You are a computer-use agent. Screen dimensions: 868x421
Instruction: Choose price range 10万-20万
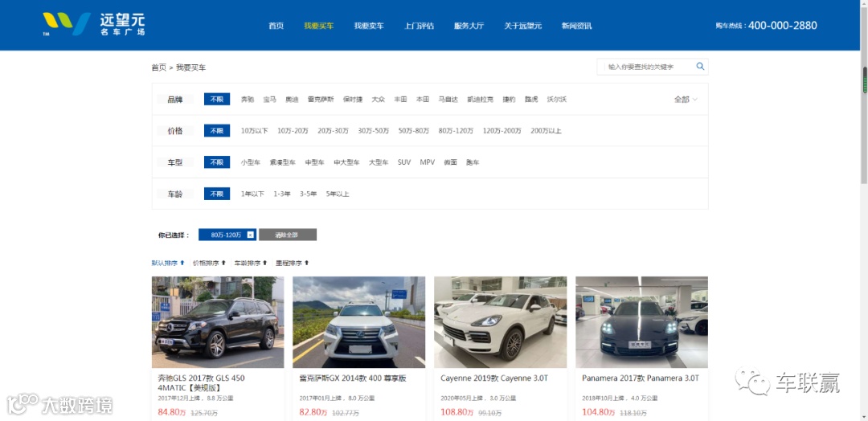click(293, 131)
